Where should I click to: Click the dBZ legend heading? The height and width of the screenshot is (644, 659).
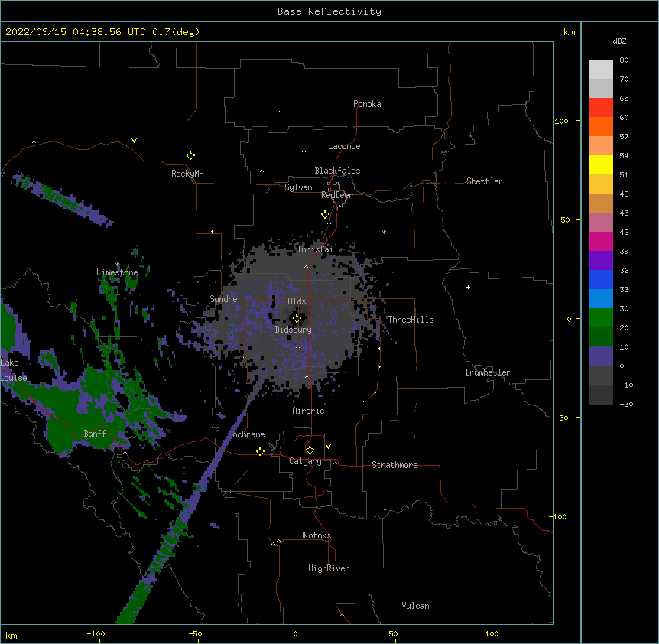[619, 41]
